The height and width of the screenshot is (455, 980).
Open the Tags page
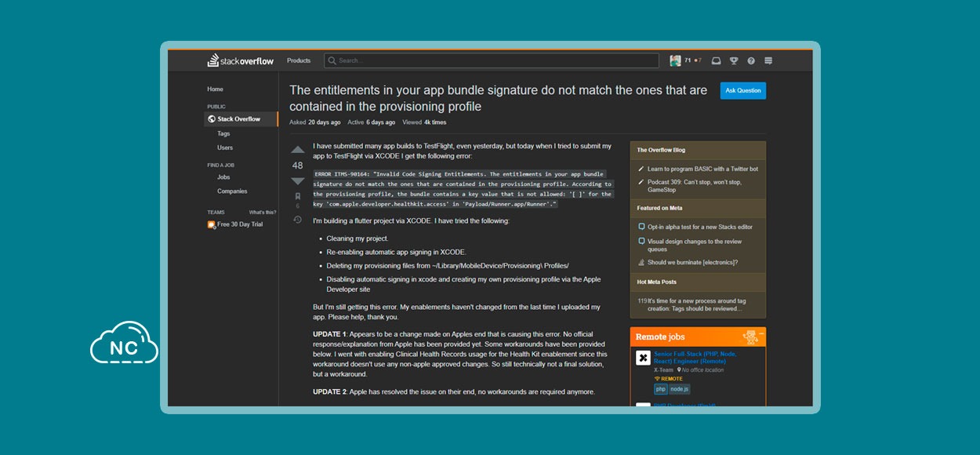223,134
